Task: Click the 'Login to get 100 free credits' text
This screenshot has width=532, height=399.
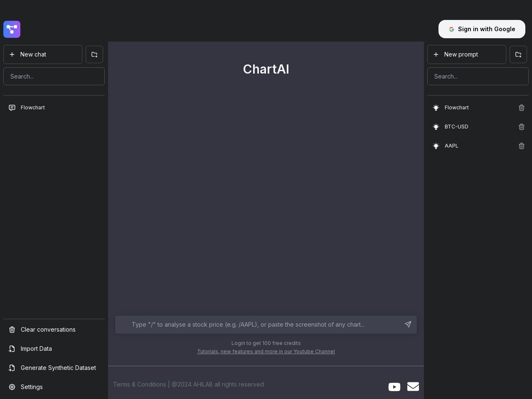Action: [266, 343]
